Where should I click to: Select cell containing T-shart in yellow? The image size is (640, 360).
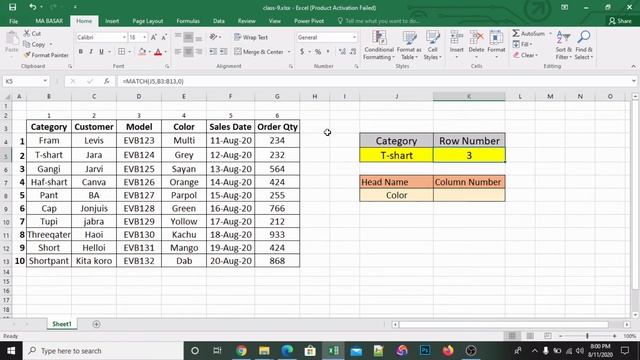pos(396,156)
